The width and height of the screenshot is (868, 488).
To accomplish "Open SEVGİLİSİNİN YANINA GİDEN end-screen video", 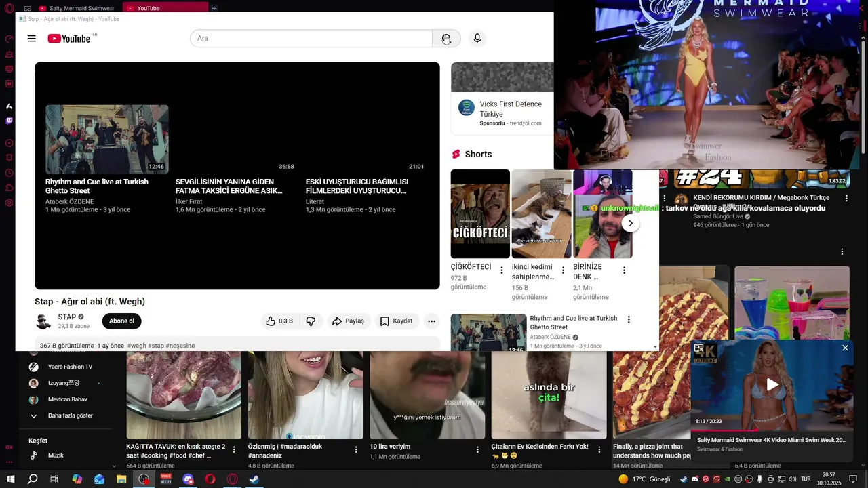I will (229, 186).
